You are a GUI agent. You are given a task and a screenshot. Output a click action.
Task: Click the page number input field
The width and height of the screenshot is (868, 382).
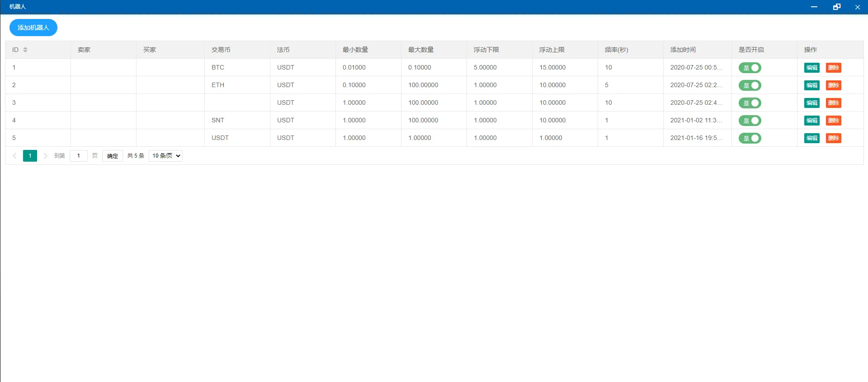[79, 156]
